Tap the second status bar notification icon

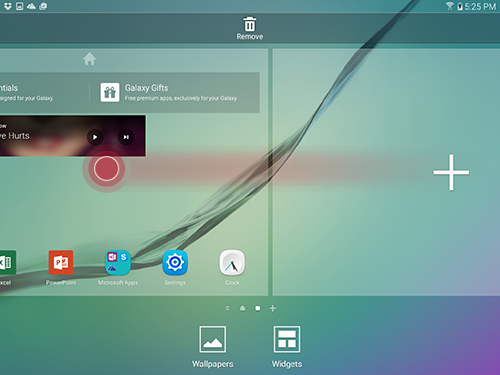20,6
